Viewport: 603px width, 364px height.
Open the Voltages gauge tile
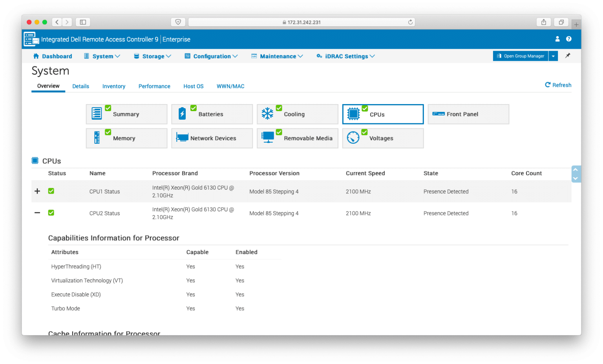click(x=383, y=138)
